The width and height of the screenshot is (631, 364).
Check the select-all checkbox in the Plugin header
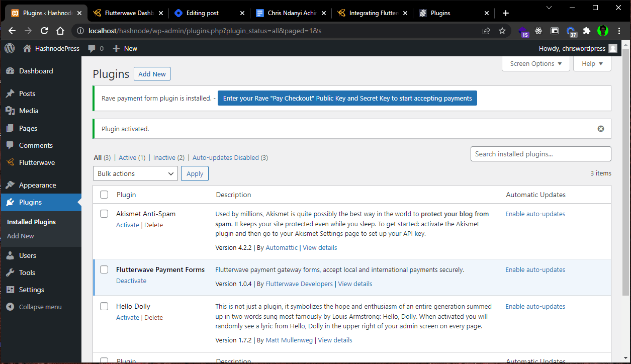pyautogui.click(x=104, y=195)
